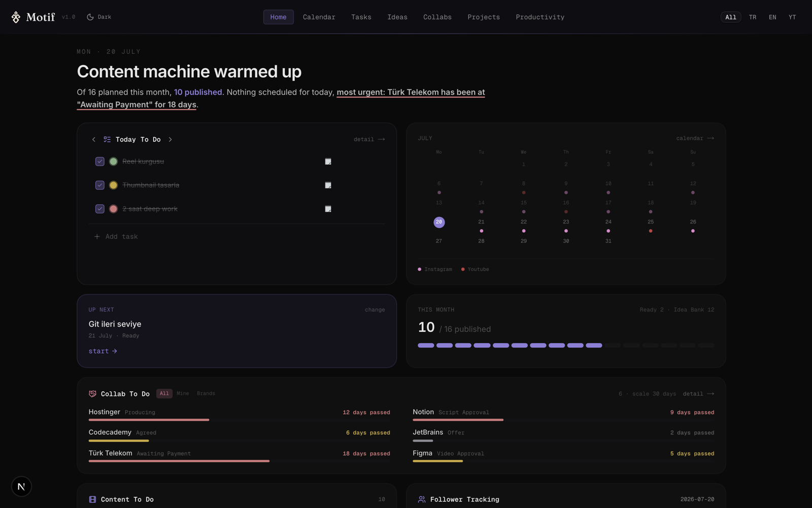The image size is (812, 508).
Task: Switch to the Productivity tab
Action: [x=540, y=17]
